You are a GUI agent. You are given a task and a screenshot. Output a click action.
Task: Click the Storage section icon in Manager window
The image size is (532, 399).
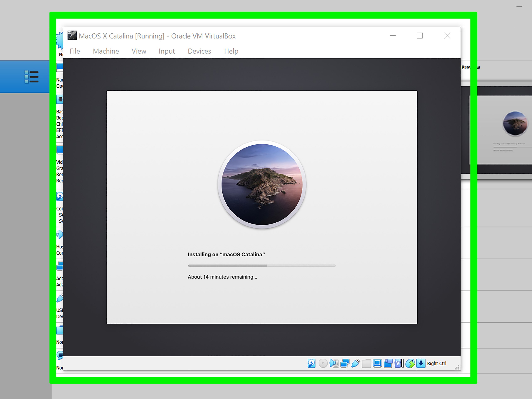click(x=60, y=196)
